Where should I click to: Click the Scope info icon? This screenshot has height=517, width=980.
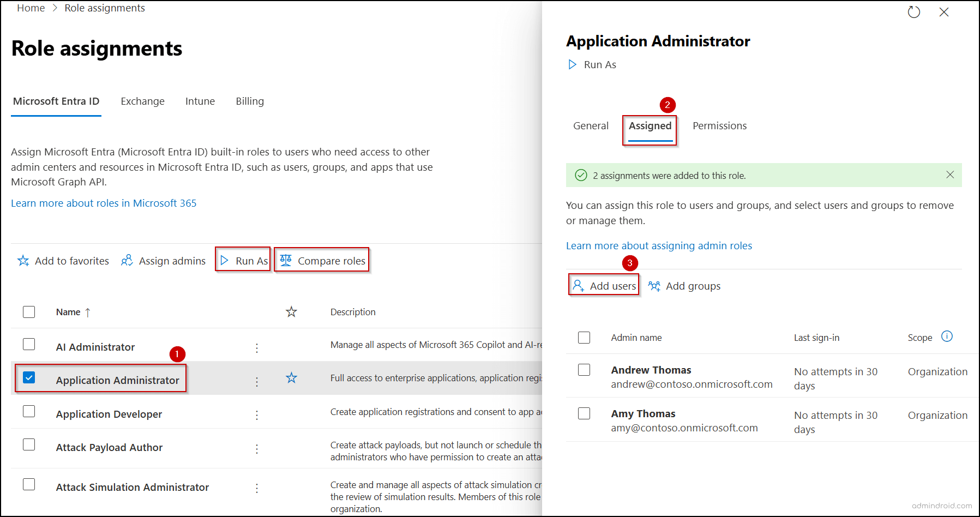click(947, 336)
